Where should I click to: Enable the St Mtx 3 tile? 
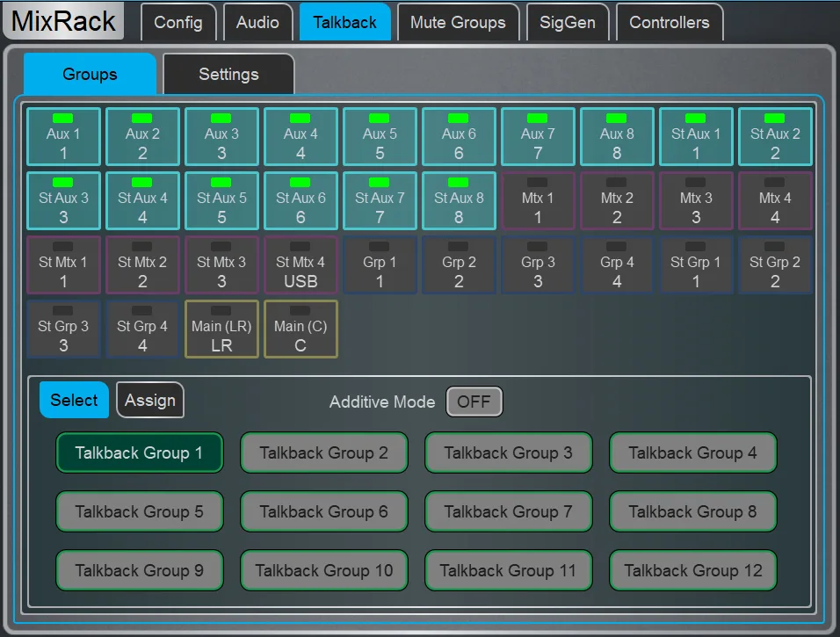(x=221, y=265)
